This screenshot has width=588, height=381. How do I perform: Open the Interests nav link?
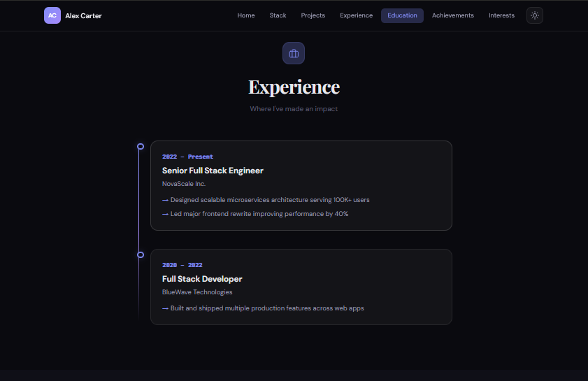pos(501,15)
